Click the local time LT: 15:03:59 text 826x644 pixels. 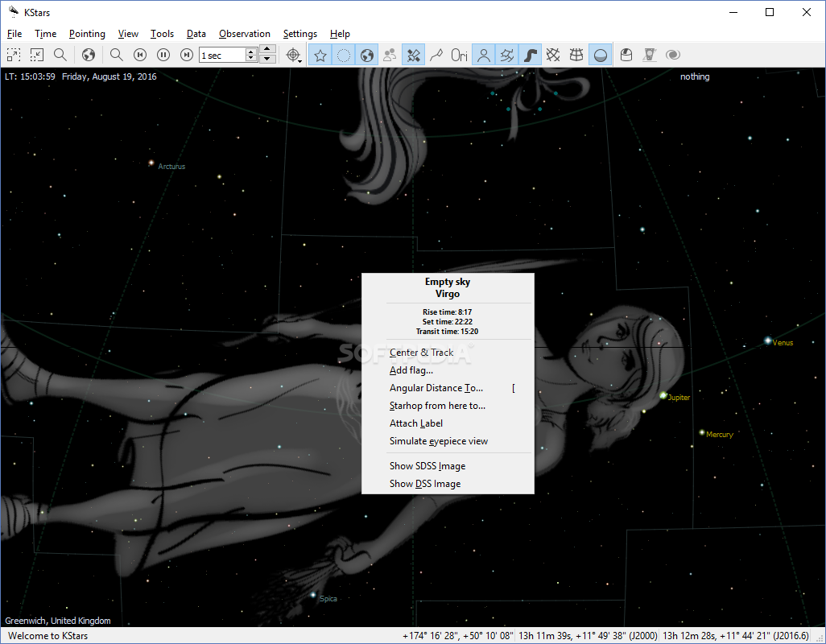30,76
